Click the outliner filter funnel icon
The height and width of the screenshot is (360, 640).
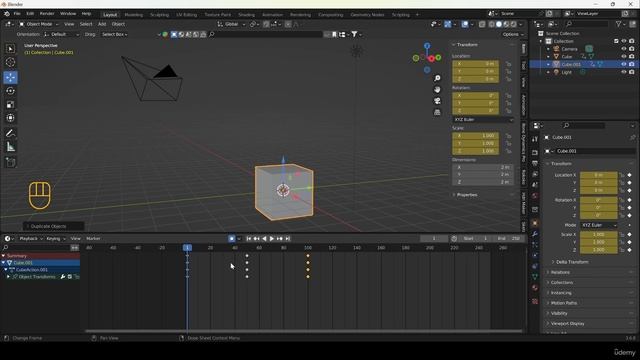click(x=618, y=24)
